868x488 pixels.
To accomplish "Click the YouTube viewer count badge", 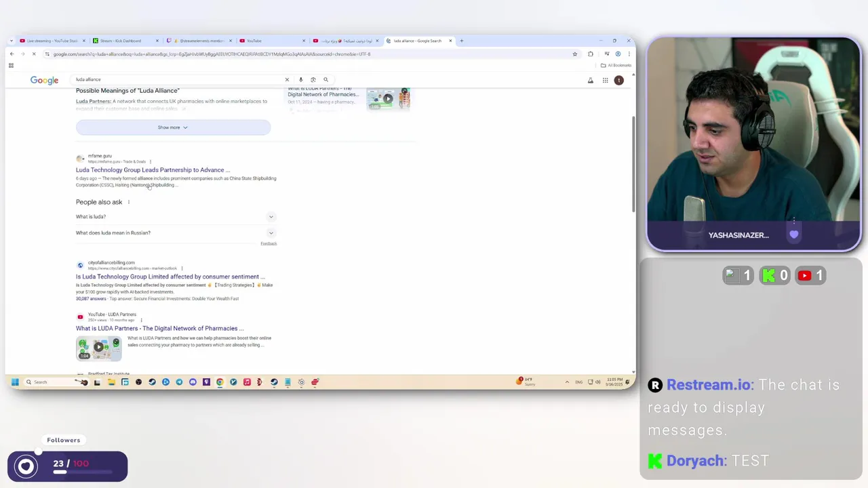I will click(810, 275).
